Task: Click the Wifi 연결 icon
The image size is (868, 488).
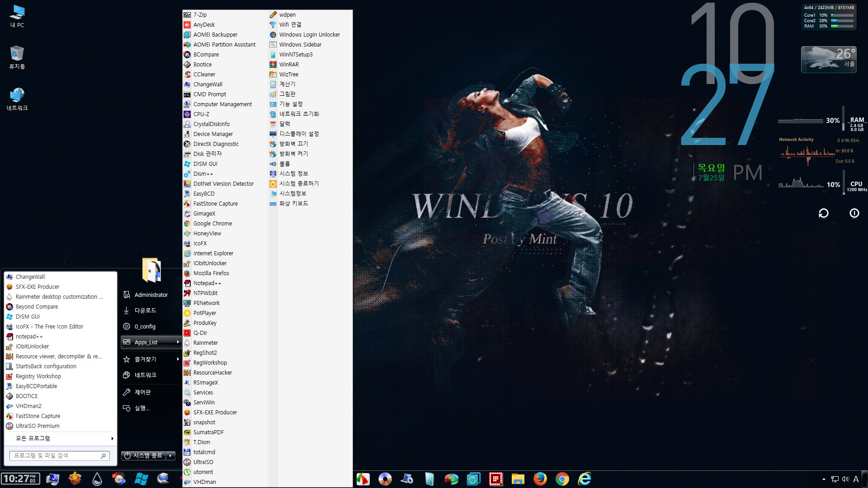Action: [x=273, y=25]
